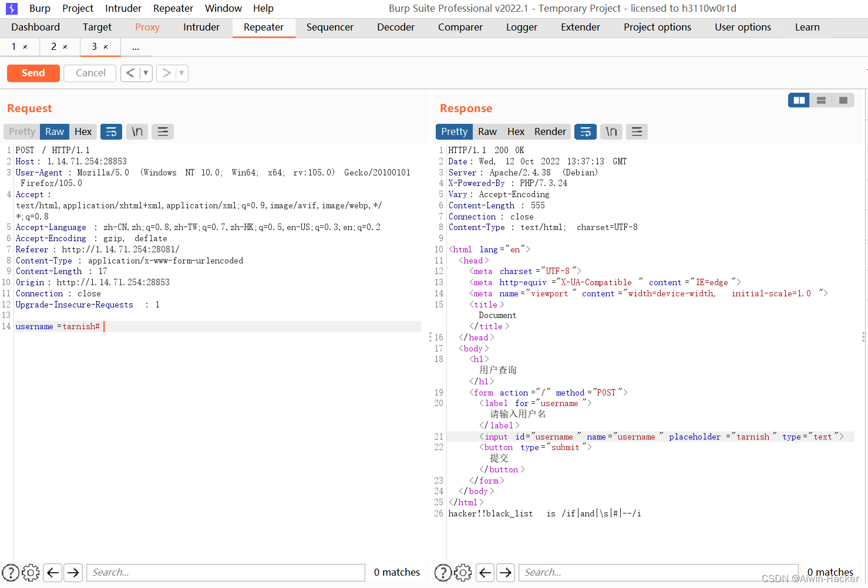Viewport: 868px width, 588px height.
Task: Go to next match in Response search
Action: [x=506, y=572]
